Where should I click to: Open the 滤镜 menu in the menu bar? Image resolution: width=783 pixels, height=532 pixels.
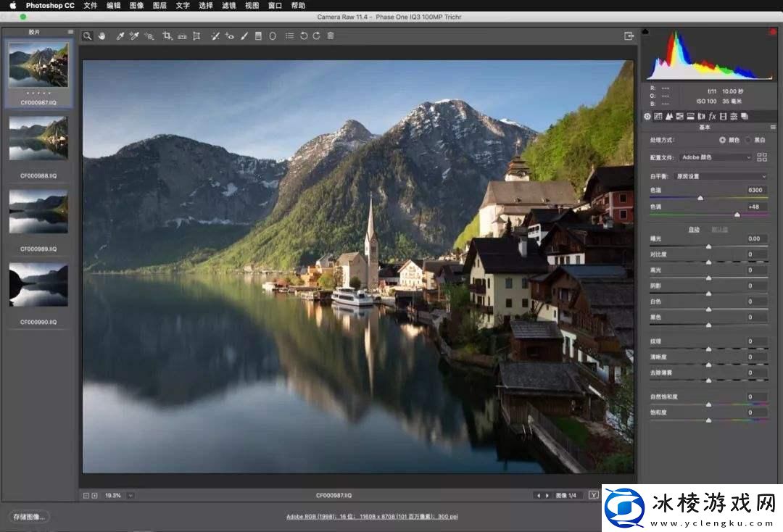coord(228,5)
